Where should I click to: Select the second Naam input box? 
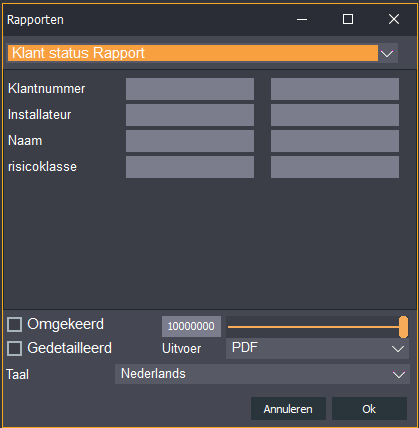[x=335, y=141]
